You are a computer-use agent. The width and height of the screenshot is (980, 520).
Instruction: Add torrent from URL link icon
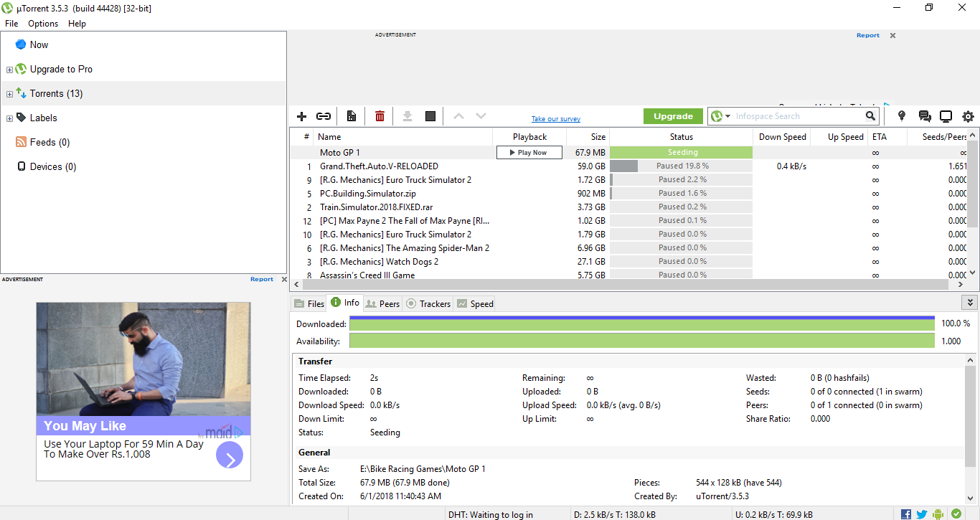(x=324, y=116)
